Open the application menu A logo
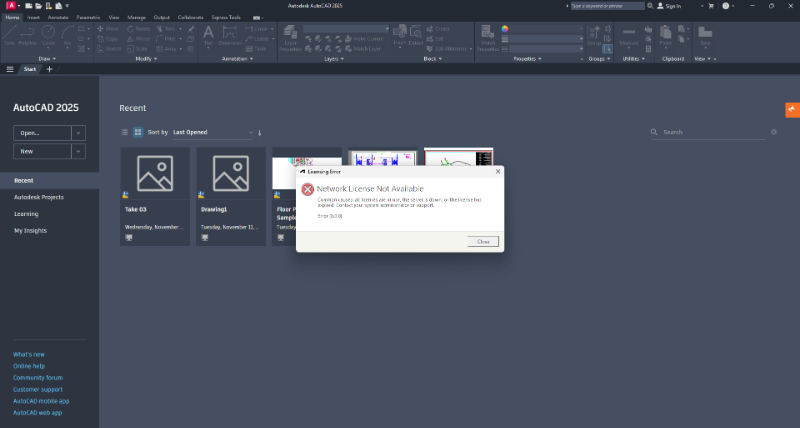The image size is (800, 428). pyautogui.click(x=11, y=6)
